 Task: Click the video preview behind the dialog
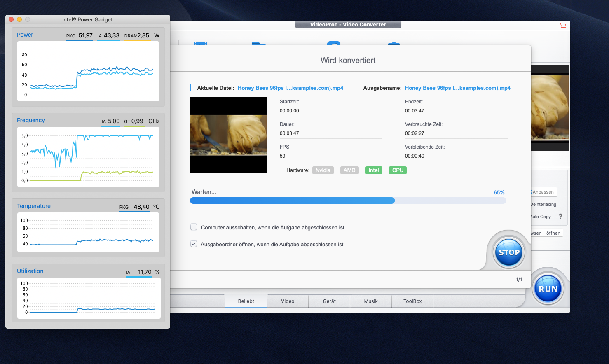point(550,108)
